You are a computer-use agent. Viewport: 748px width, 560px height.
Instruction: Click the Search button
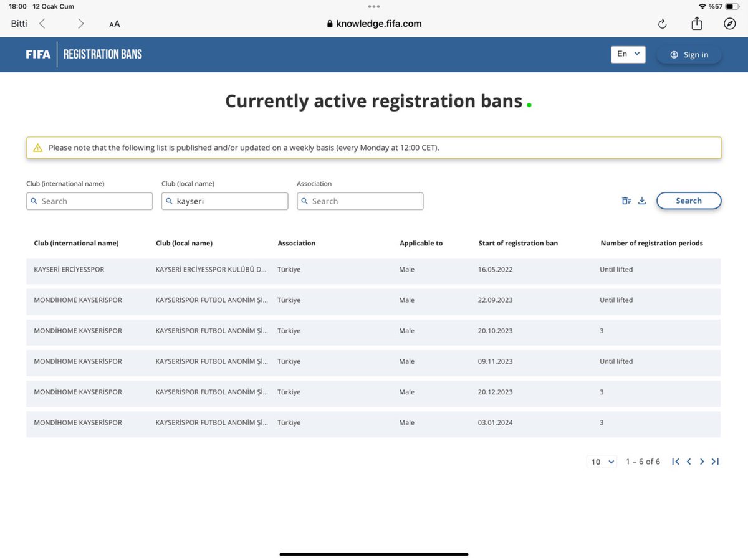[689, 201]
